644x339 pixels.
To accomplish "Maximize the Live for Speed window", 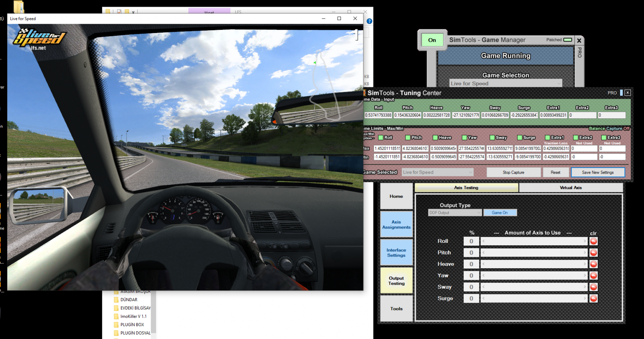I will point(339,18).
